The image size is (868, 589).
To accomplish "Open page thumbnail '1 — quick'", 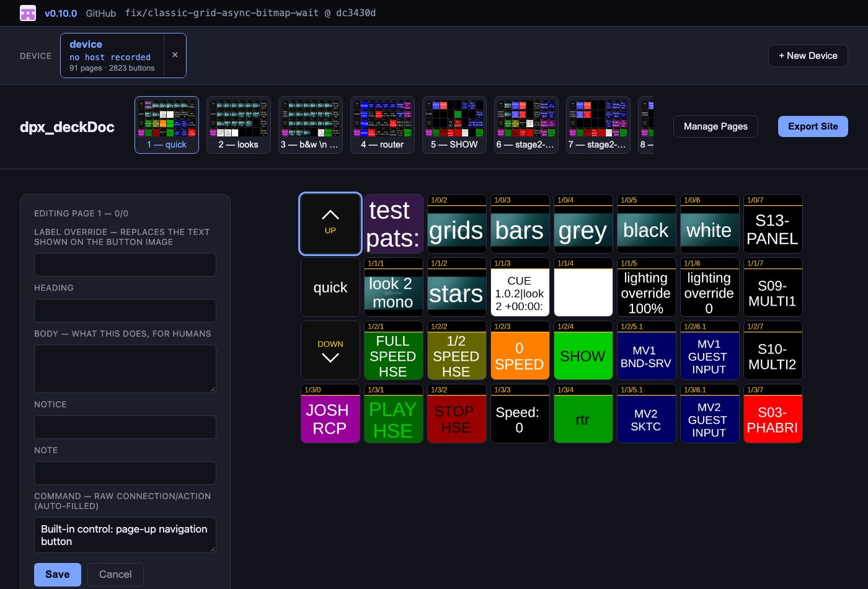I will [x=167, y=125].
